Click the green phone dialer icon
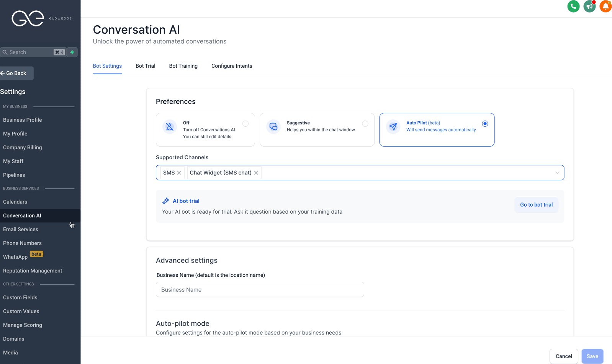Image resolution: width=612 pixels, height=364 pixels. pos(573,7)
